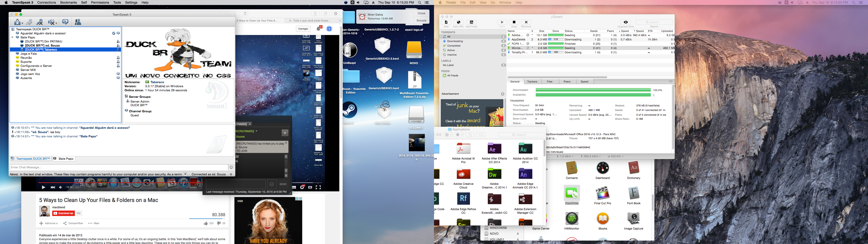Play the YouTube video
868x244 pixels.
click(43, 187)
